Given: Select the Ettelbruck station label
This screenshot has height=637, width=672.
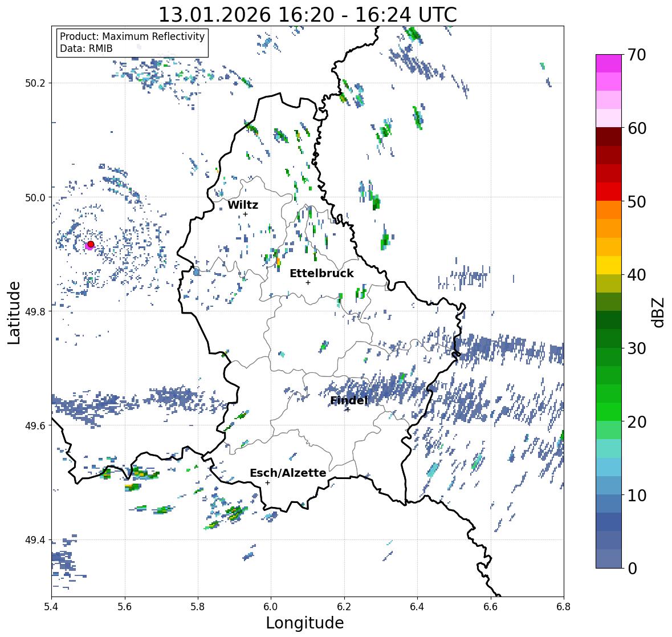Looking at the screenshot, I should click(321, 274).
